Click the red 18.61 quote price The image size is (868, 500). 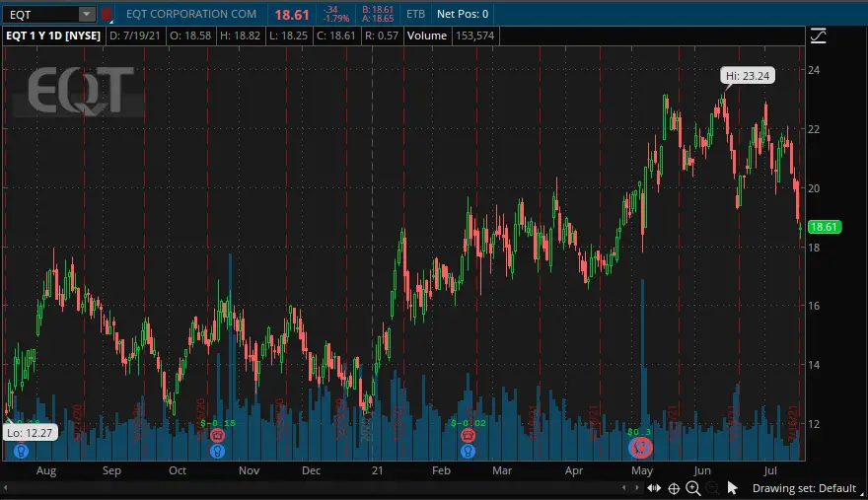[x=292, y=15]
